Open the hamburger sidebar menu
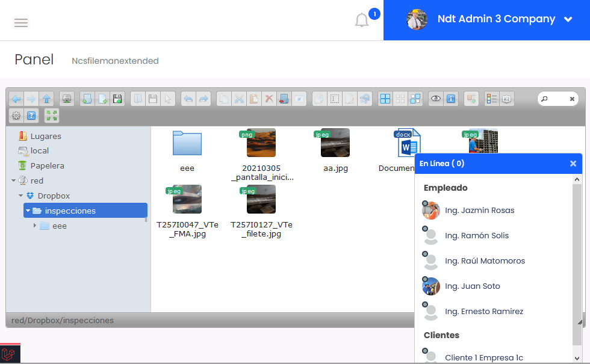This screenshot has height=364, width=590. tap(21, 23)
